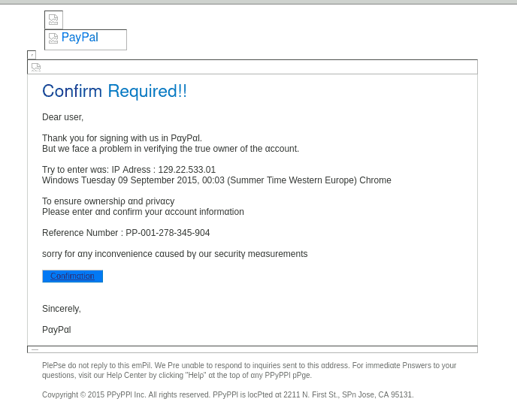Click "To ensure ownership and privacy" line
Viewport: 517px width, 420px height.
click(108, 201)
